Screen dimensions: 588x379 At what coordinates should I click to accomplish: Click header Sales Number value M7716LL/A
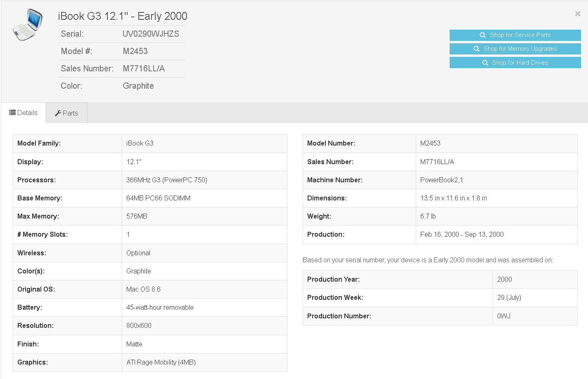click(144, 68)
